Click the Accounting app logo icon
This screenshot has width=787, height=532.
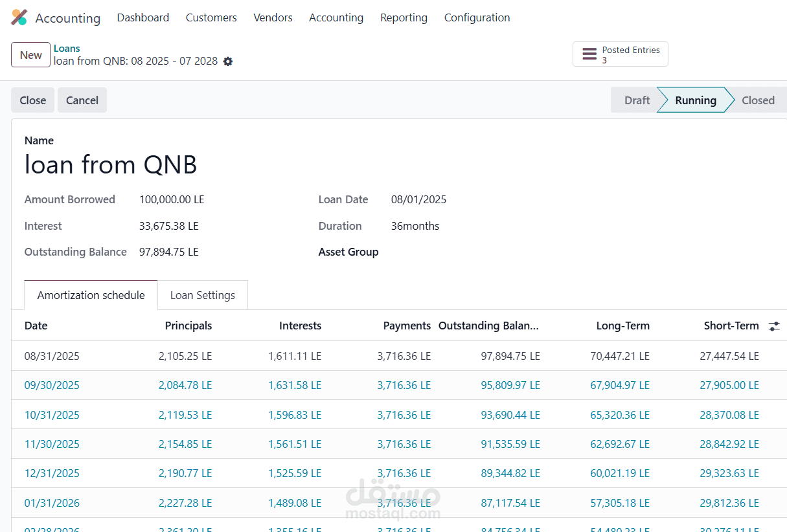[x=19, y=17]
